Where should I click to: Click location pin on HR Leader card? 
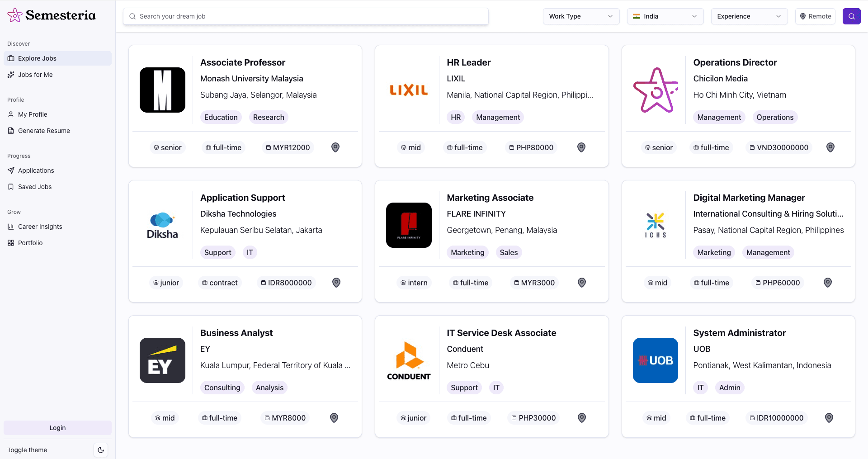click(x=581, y=147)
